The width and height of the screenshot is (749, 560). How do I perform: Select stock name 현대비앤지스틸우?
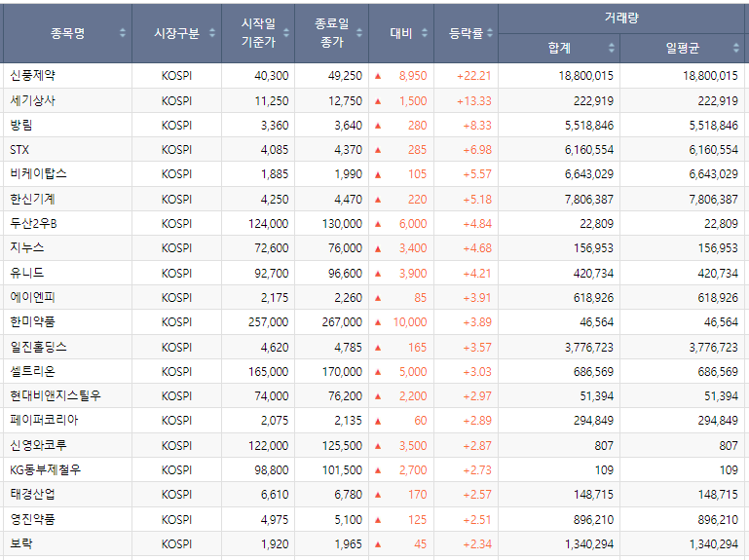(x=56, y=396)
